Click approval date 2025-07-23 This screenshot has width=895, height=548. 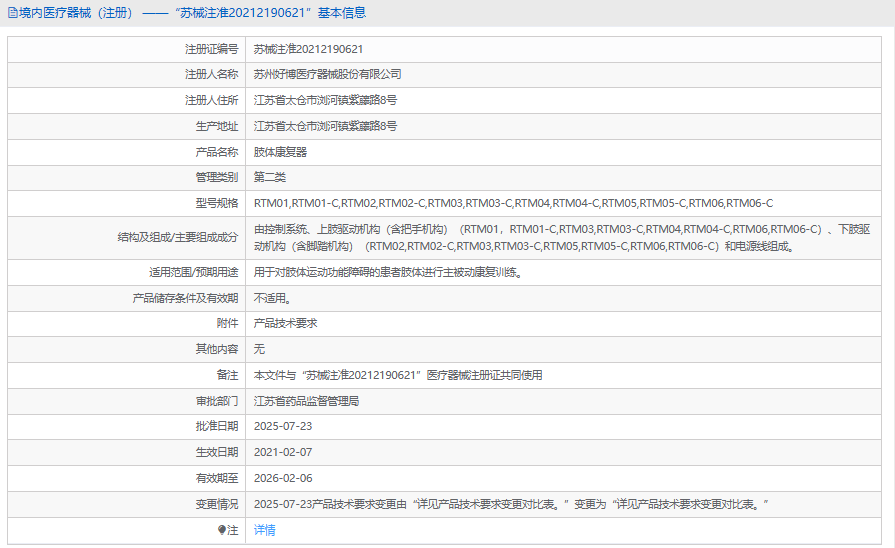click(x=283, y=426)
